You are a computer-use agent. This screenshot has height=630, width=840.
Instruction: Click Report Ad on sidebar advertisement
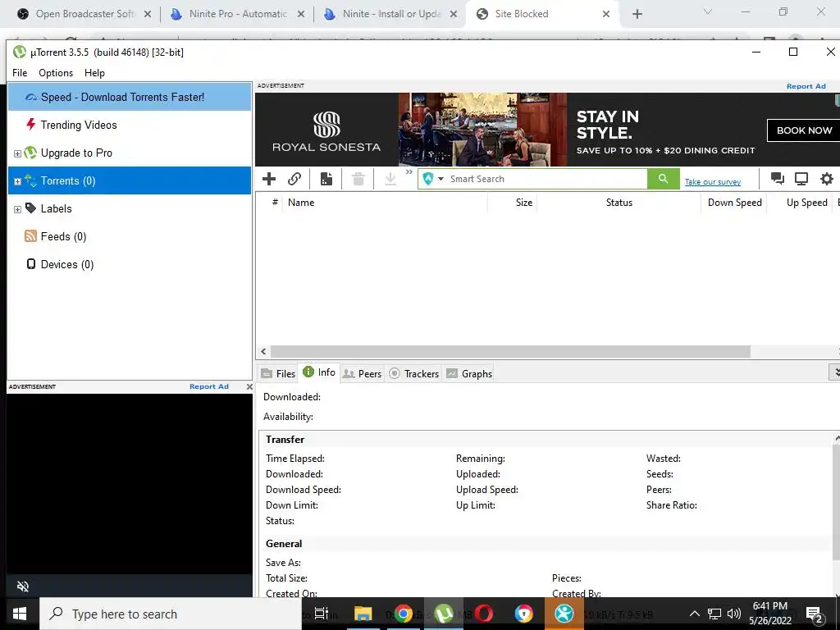[x=209, y=386]
